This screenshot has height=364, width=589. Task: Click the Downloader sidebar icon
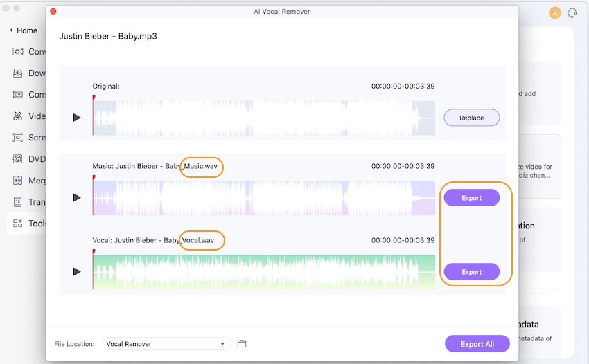click(x=18, y=73)
